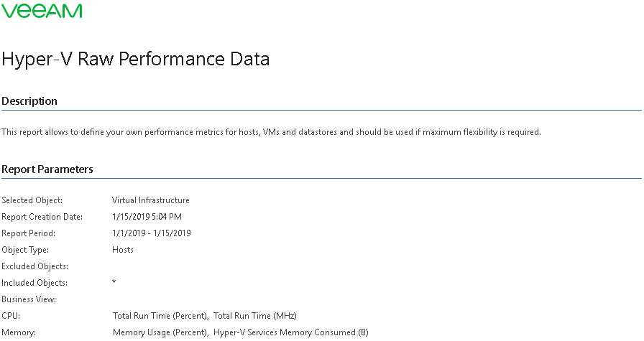Select the Description section heading
This screenshot has height=341, width=644.
29,101
